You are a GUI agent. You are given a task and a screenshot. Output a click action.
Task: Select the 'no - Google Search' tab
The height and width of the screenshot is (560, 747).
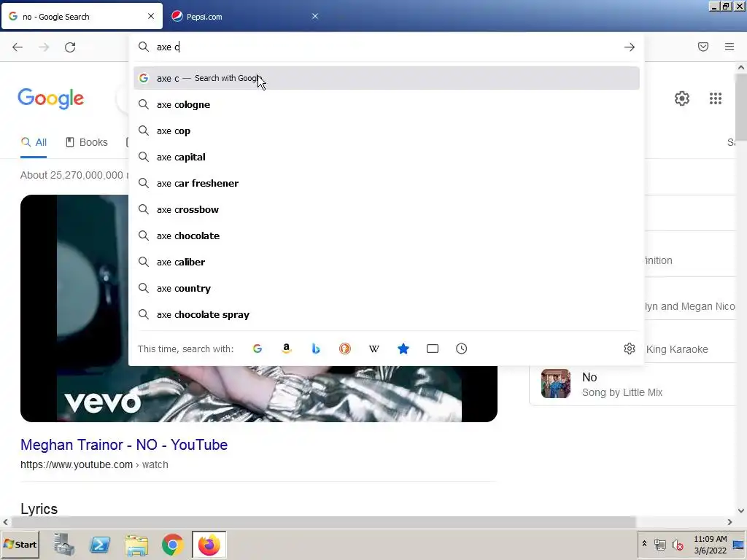pyautogui.click(x=82, y=17)
